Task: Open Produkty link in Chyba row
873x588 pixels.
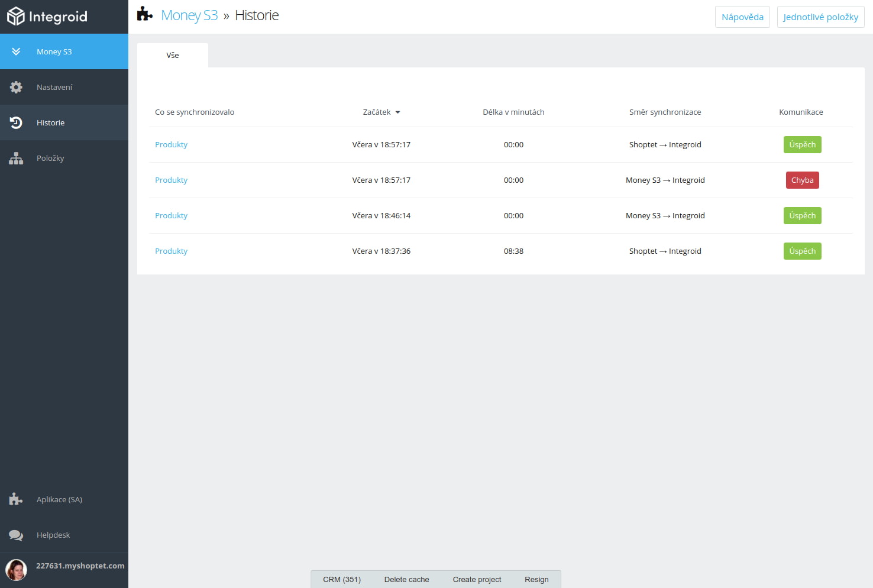Action: coord(171,180)
